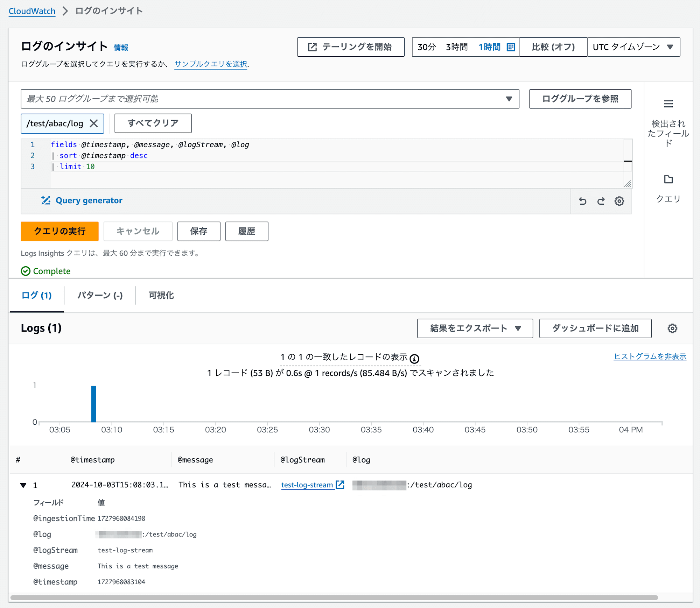Click the ロググループを参照 button
The height and width of the screenshot is (608, 700).
[x=580, y=99]
